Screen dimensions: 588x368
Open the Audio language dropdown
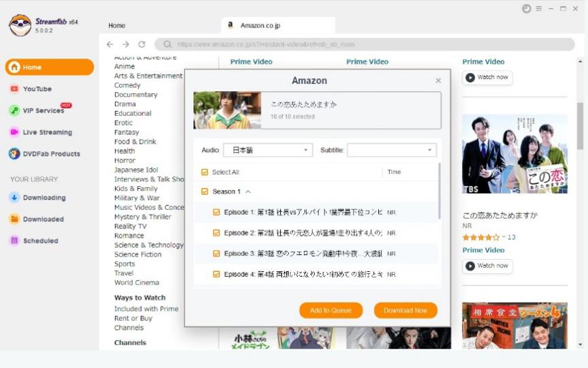(x=268, y=150)
